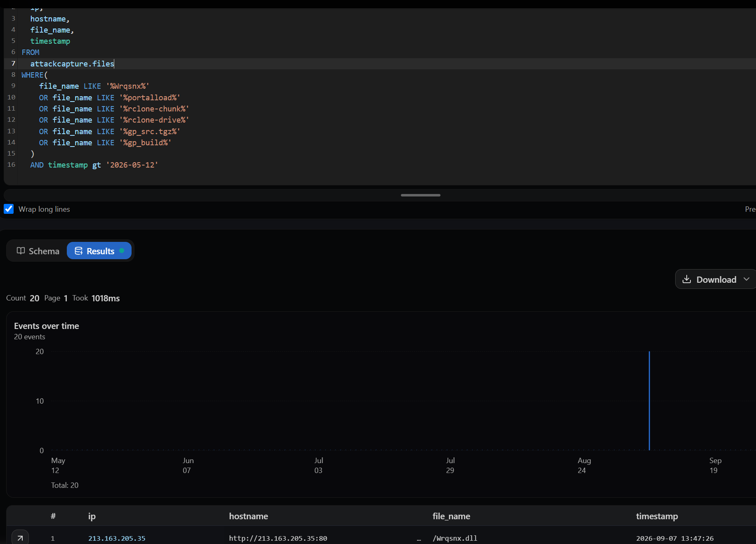Viewport: 756px width, 544px height.
Task: Click hostname cell http://213.163.205.35:80
Action: [278, 538]
